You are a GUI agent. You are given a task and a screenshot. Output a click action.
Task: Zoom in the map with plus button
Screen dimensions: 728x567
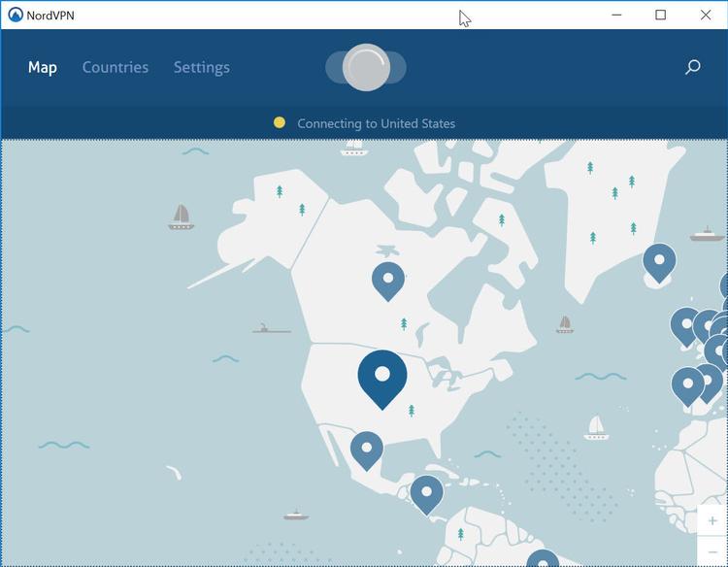[x=713, y=521]
